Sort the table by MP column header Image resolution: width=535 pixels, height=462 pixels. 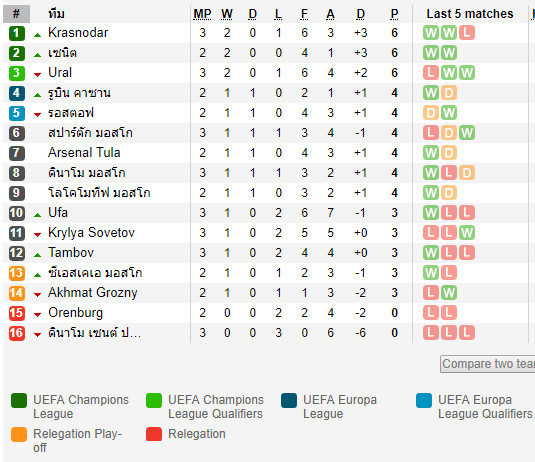tap(202, 14)
